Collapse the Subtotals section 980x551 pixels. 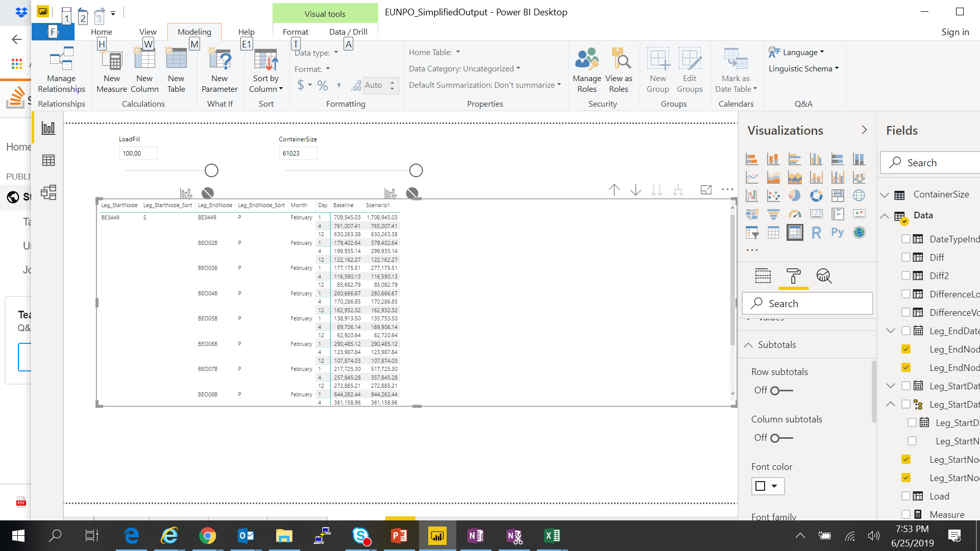(x=748, y=345)
